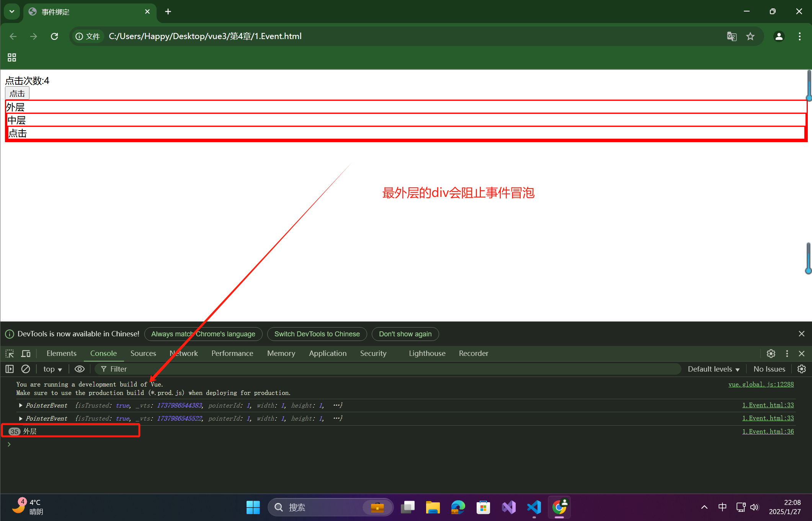Switch to the Network tab
This screenshot has height=521, width=812.
pyautogui.click(x=184, y=353)
